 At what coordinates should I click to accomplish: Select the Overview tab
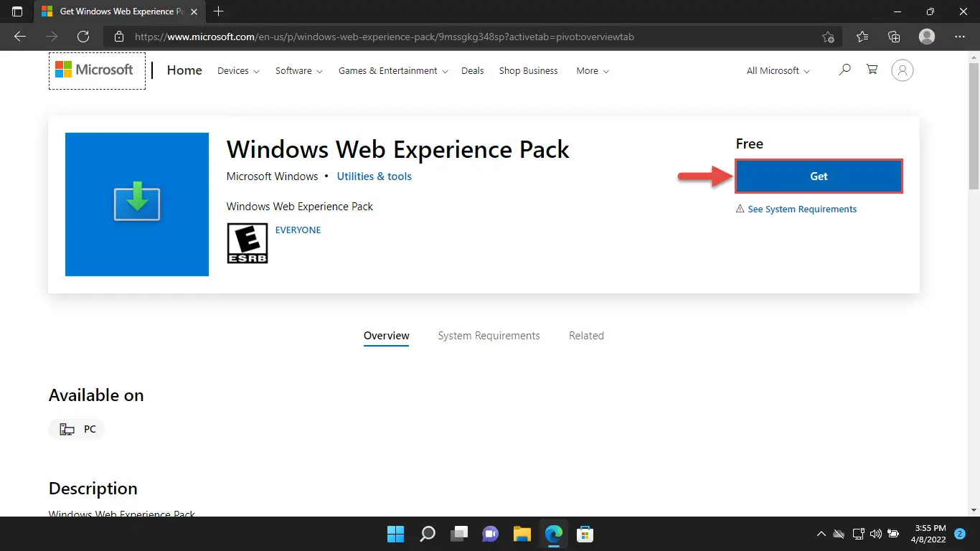click(x=387, y=336)
